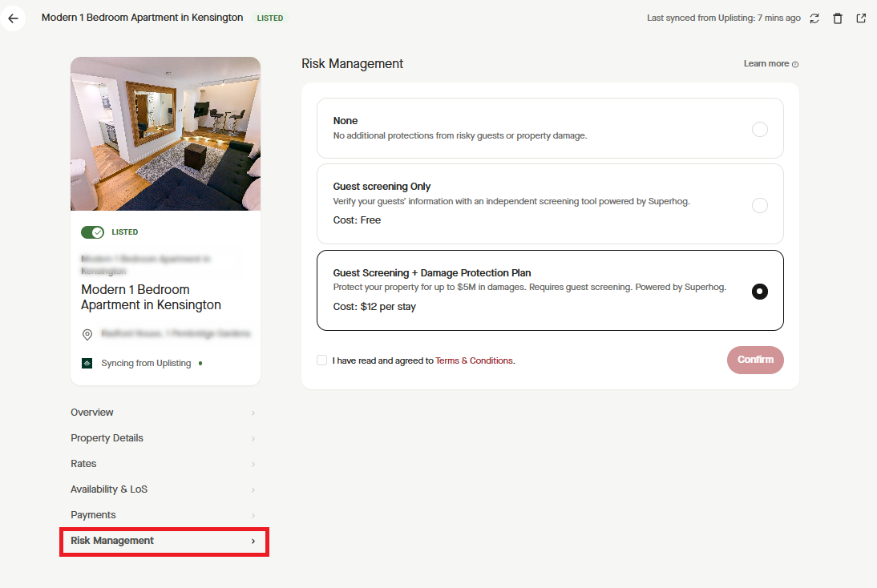Click the Learn more info icon

795,64
